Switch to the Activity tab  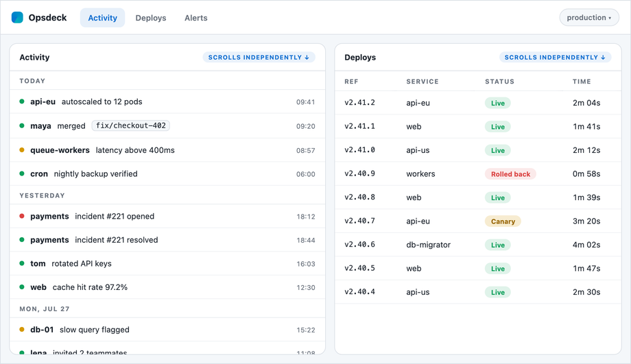pos(103,18)
